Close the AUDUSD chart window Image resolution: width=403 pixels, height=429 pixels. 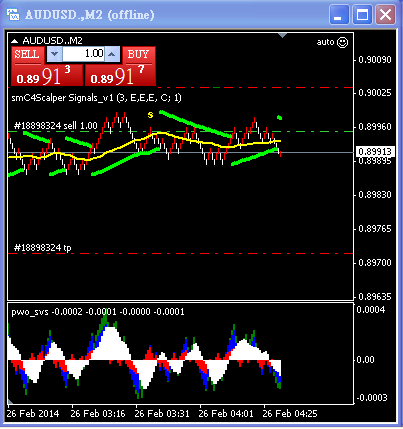click(385, 15)
